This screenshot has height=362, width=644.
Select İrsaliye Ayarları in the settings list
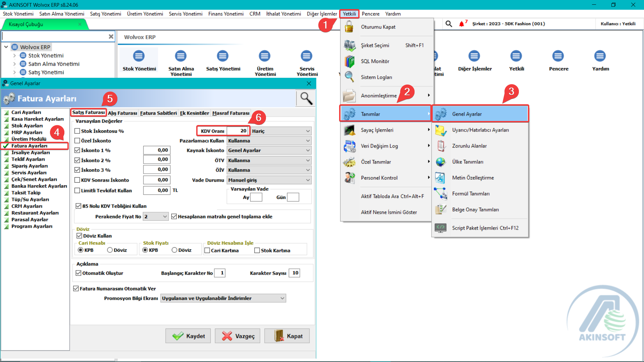[x=31, y=153]
